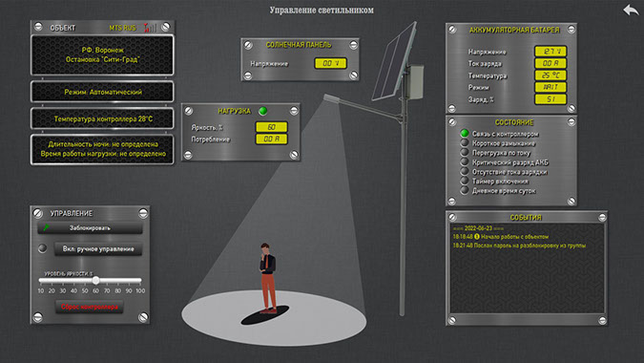The width and height of the screenshot is (644, 363).
Task: Click the solar panel Напряжение value
Action: click(331, 63)
